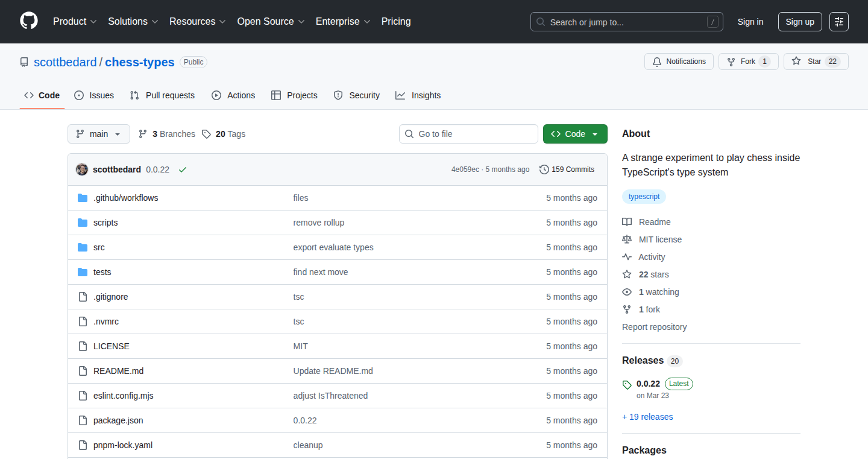Open the Product menu

[75, 22]
